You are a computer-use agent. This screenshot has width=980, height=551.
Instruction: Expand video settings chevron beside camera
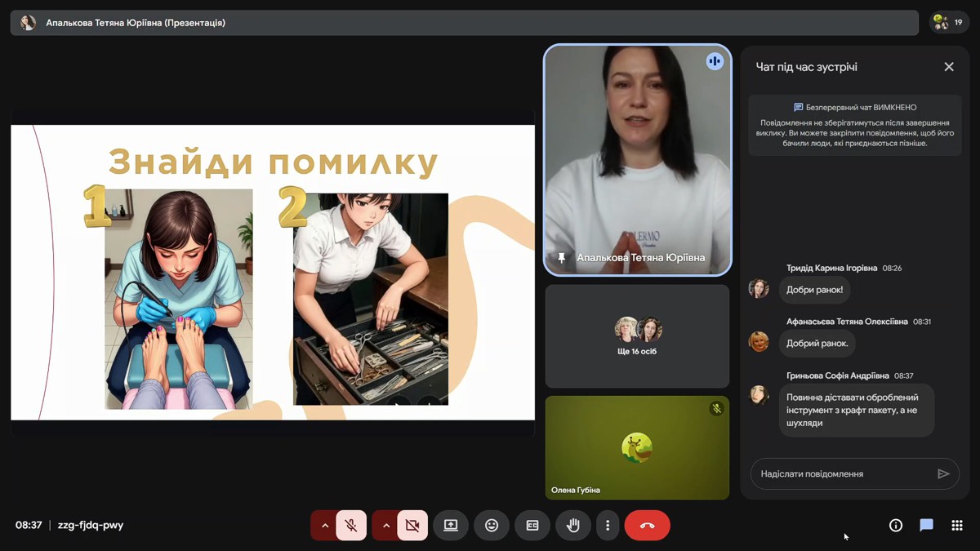click(x=386, y=526)
